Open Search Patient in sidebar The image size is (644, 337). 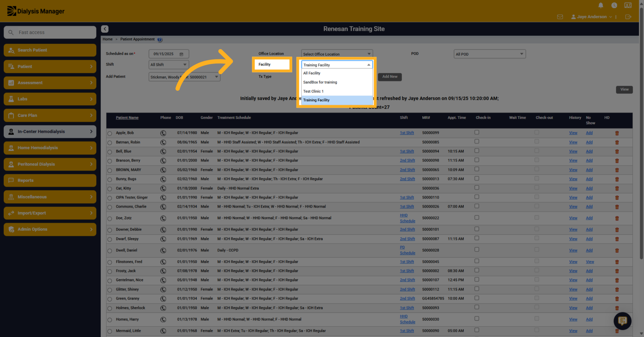(x=50, y=50)
